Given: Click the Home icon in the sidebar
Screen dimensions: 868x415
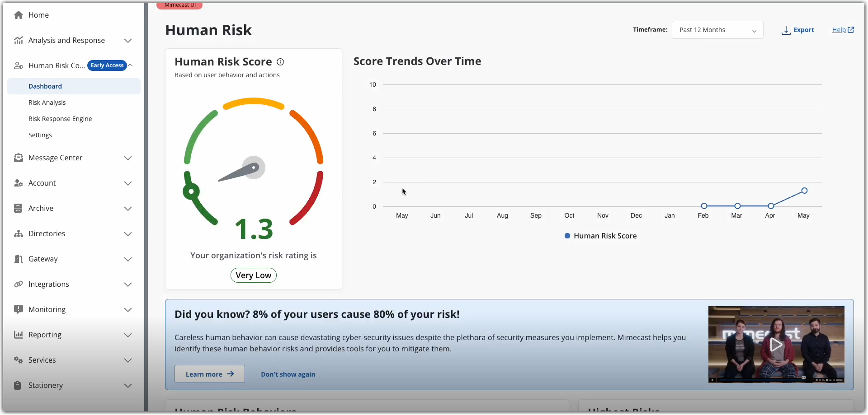Looking at the screenshot, I should (x=18, y=15).
